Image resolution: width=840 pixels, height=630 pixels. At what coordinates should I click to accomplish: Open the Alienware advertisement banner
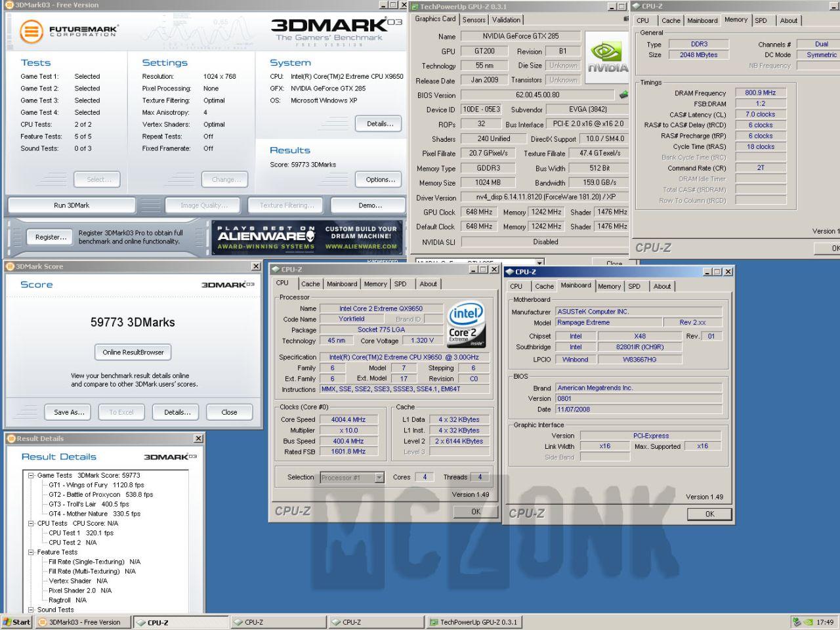(x=306, y=238)
